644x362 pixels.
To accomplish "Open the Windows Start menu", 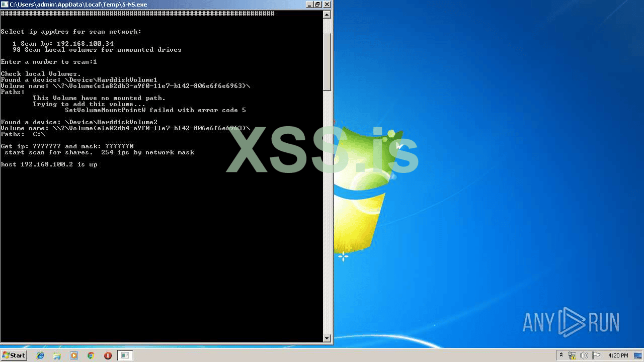I will click(x=14, y=355).
